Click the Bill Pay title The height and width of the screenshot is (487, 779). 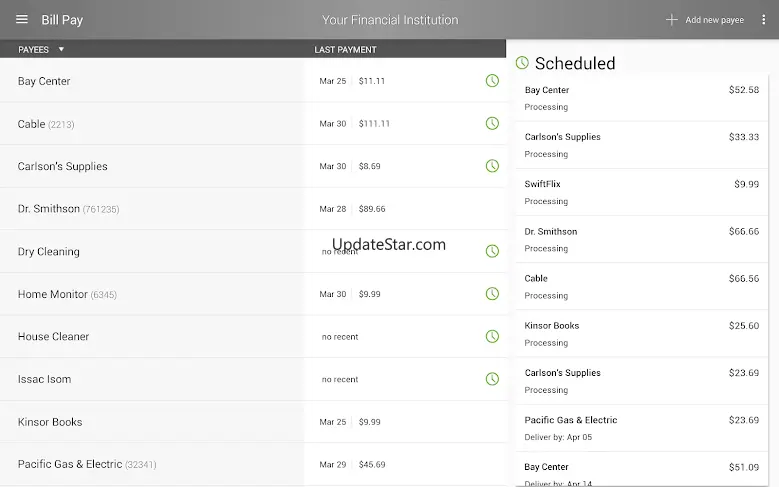tap(62, 20)
